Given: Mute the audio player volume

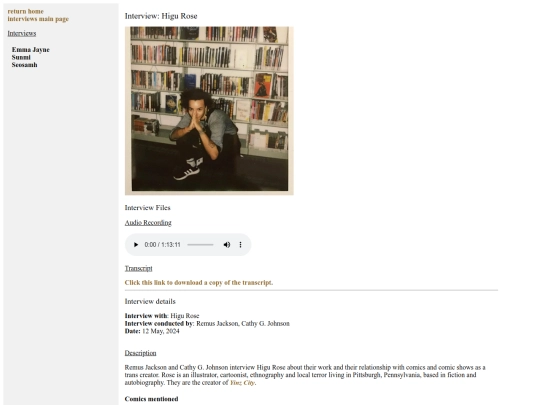Looking at the screenshot, I should point(227,245).
